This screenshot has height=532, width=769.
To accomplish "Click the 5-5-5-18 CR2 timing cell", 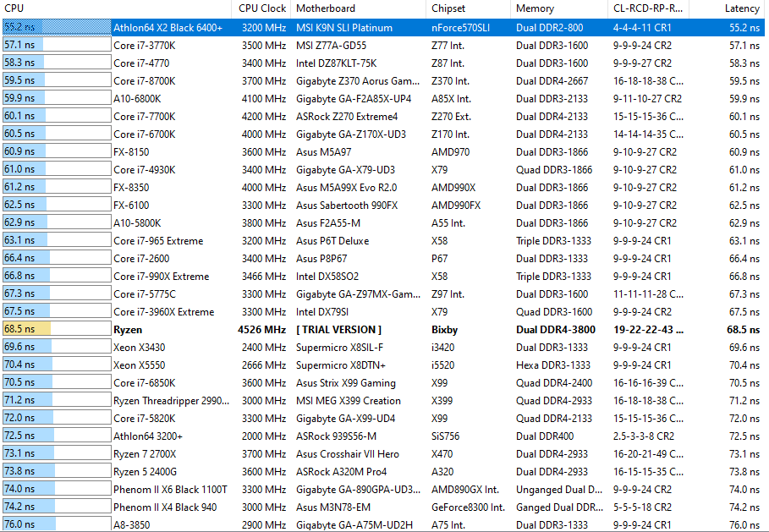I will [642, 507].
